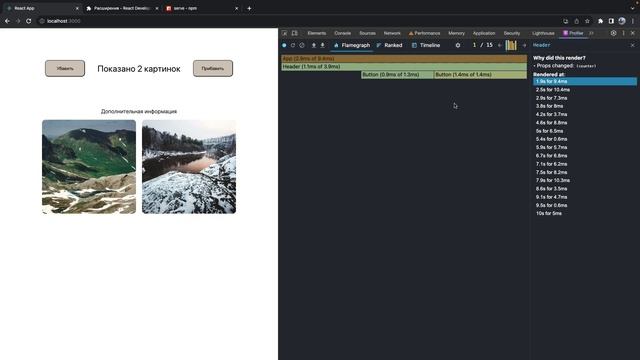The image size is (640, 360).
Task: Open DevTools more options menu
Action: tap(623, 33)
